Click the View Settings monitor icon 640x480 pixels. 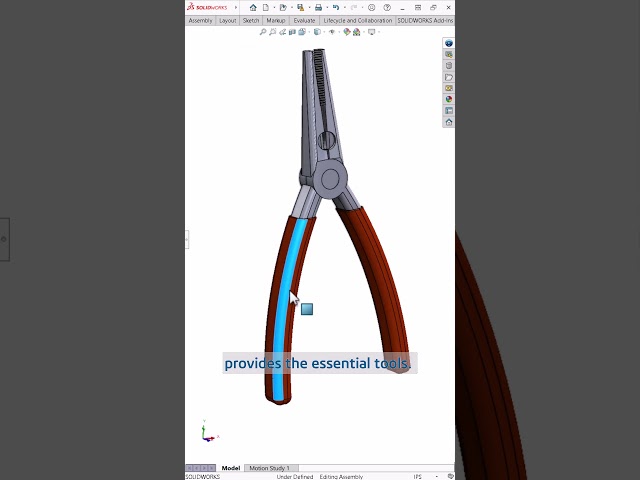pyautogui.click(x=371, y=32)
